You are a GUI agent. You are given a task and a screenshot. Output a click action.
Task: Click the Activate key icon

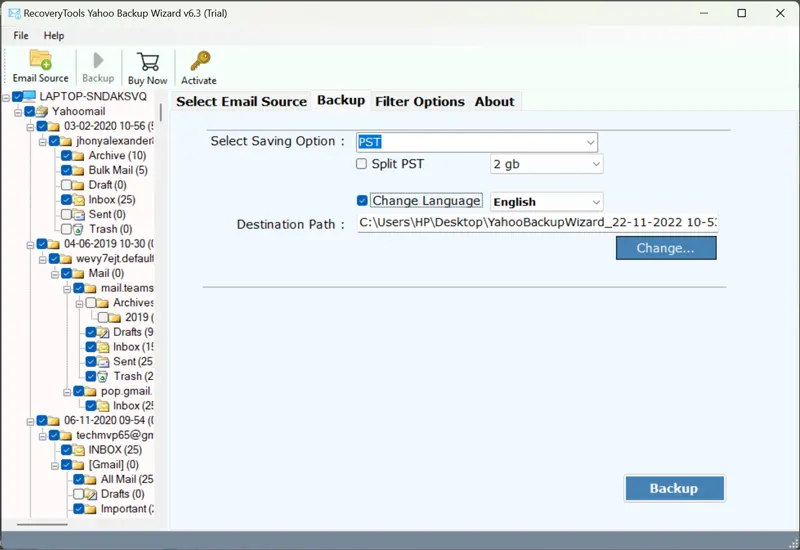[x=199, y=61]
